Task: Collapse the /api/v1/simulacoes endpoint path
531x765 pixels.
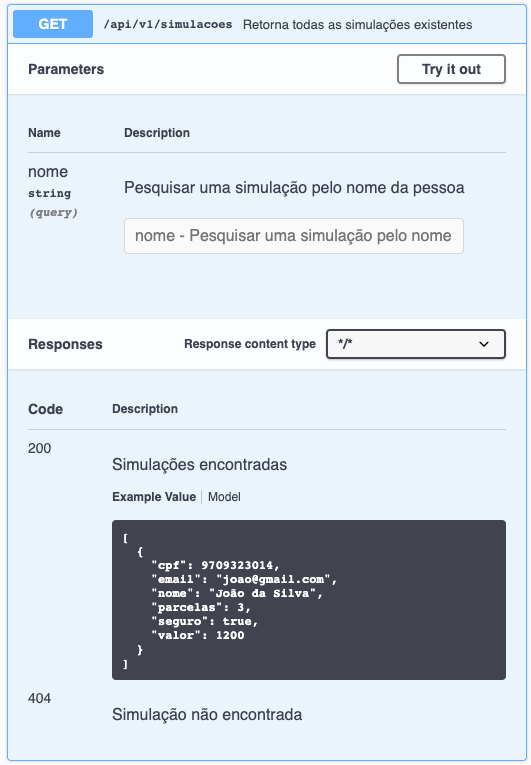Action: pyautogui.click(x=167, y=24)
